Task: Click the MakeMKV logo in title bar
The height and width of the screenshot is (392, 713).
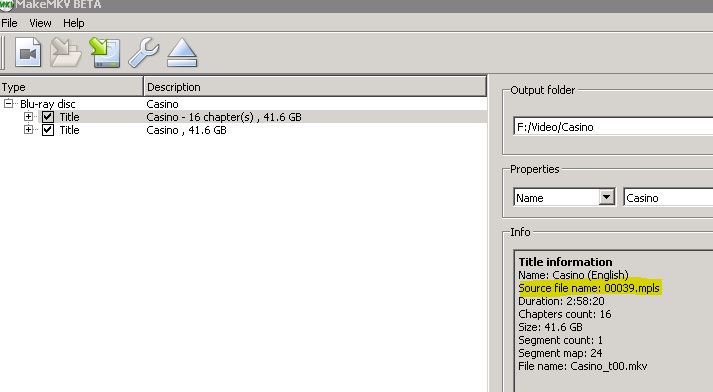Action: [6, 5]
